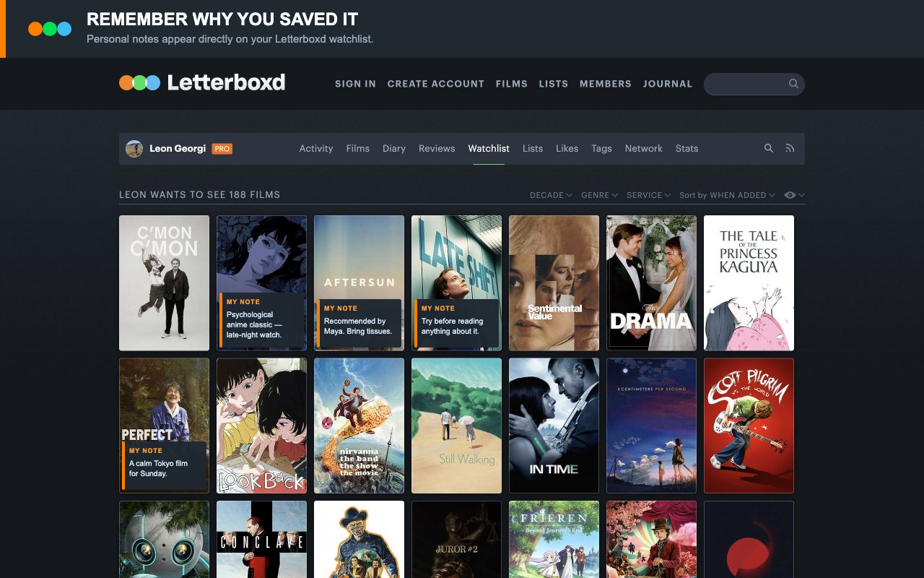
Task: Open the Stats tab
Action: click(x=687, y=148)
